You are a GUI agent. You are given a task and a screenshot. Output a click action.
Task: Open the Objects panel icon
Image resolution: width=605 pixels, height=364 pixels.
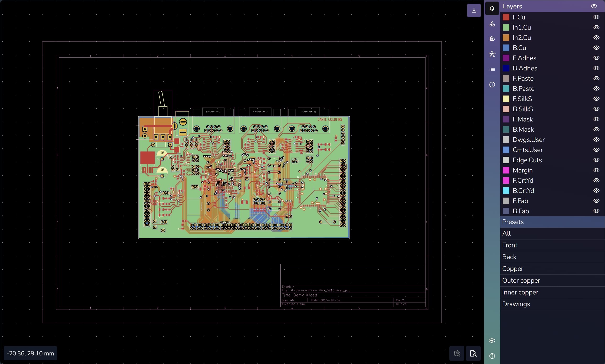click(492, 24)
